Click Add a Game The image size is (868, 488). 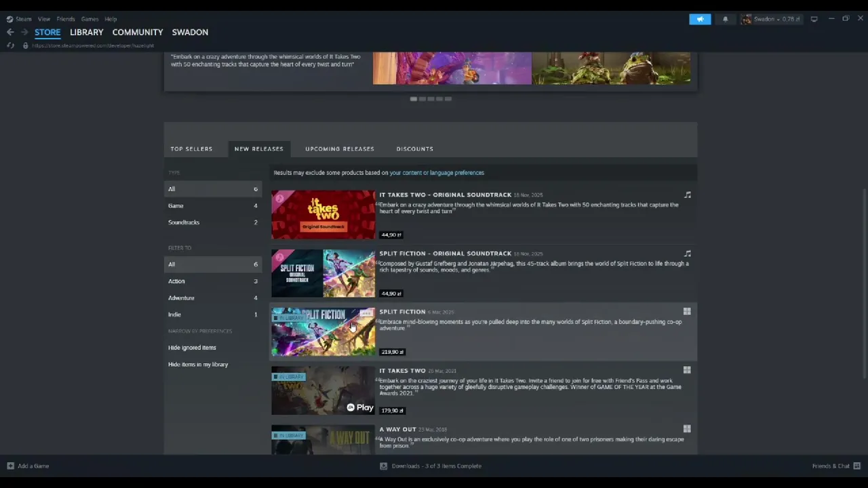coord(28,466)
